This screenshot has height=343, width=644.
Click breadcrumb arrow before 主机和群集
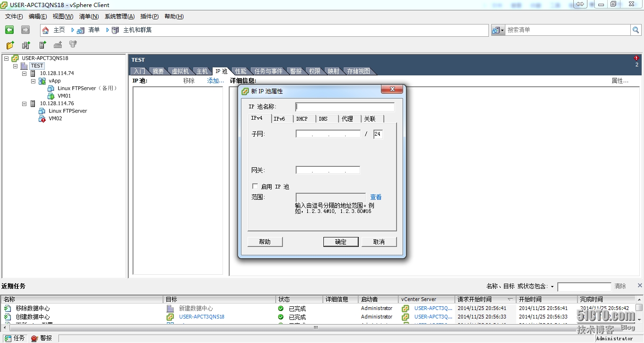(107, 30)
